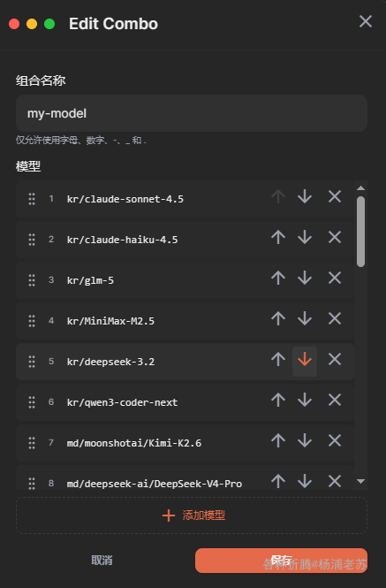Click the scrollbar up arrow of model list

361,187
